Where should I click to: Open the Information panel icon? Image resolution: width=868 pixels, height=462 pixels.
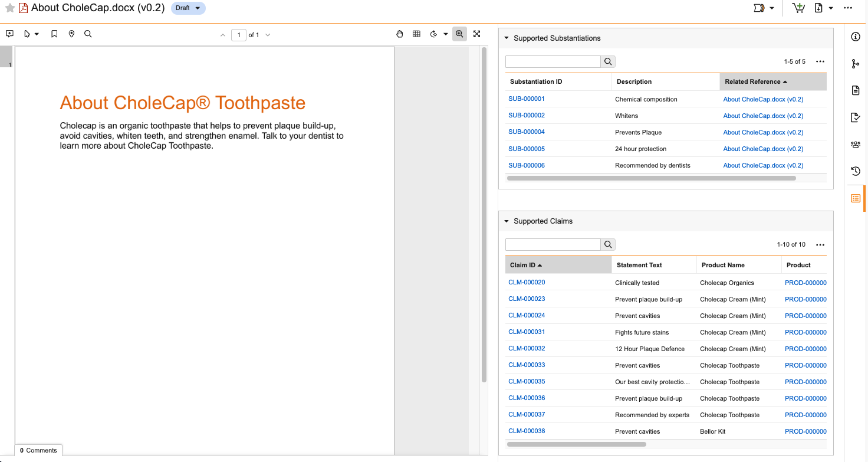pos(856,37)
